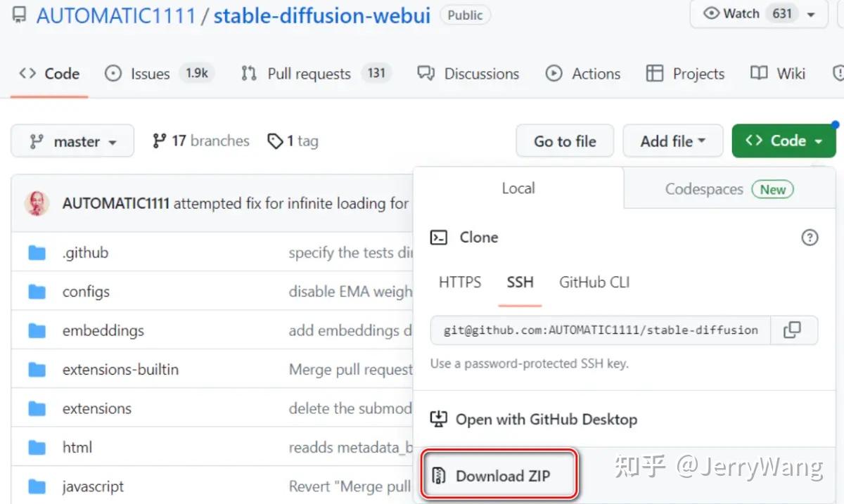The width and height of the screenshot is (844, 504).
Task: Click the stable-diffusion-webui repository name
Action: tap(321, 15)
